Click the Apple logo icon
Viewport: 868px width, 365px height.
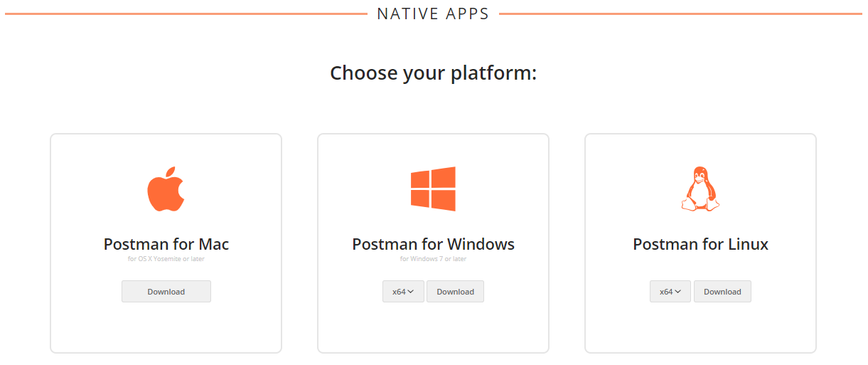[166, 189]
